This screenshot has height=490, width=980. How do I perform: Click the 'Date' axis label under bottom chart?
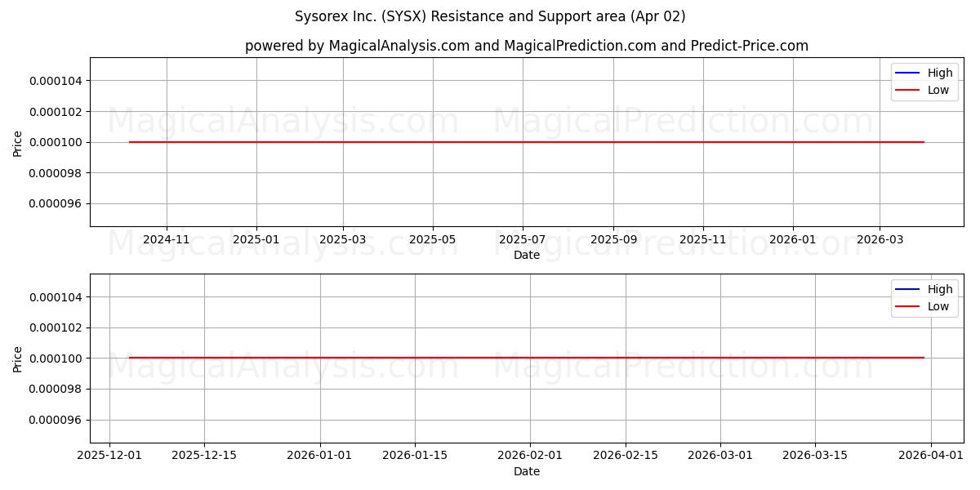[x=527, y=471]
